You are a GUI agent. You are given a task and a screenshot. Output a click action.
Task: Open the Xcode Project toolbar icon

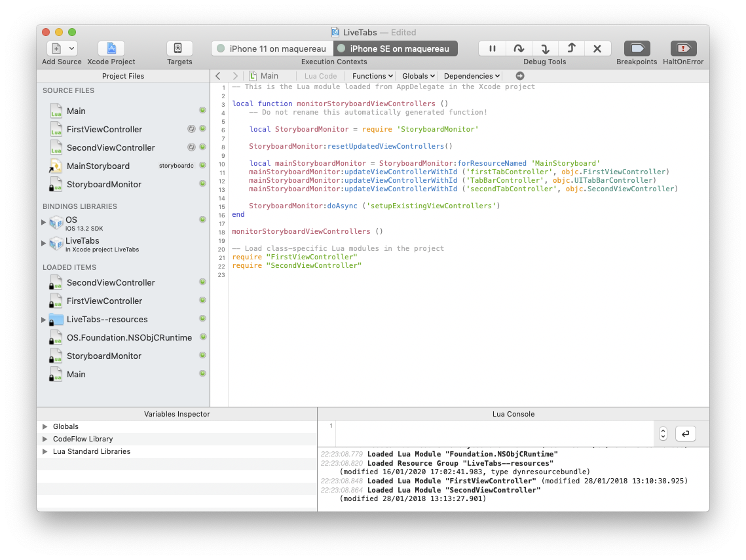pyautogui.click(x=111, y=48)
